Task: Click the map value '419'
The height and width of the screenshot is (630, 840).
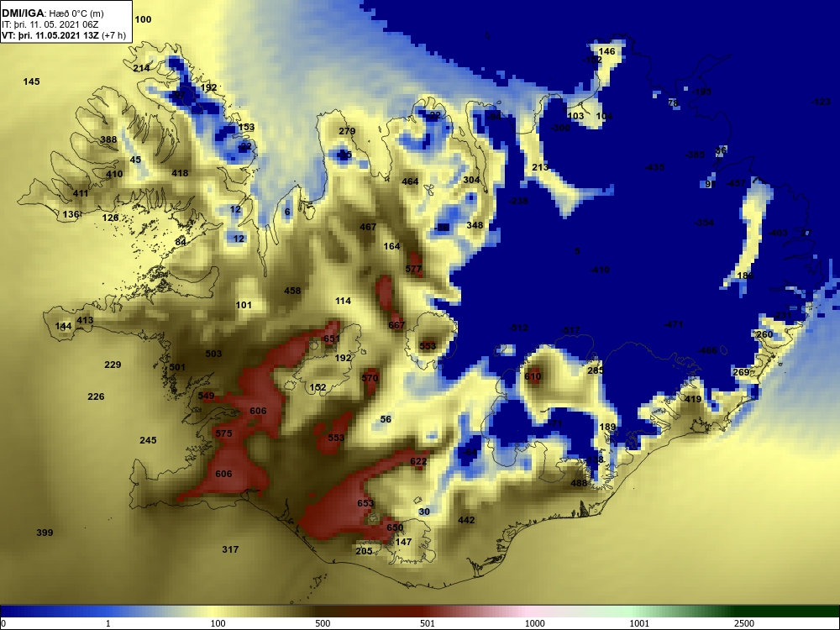Action: 693,399
